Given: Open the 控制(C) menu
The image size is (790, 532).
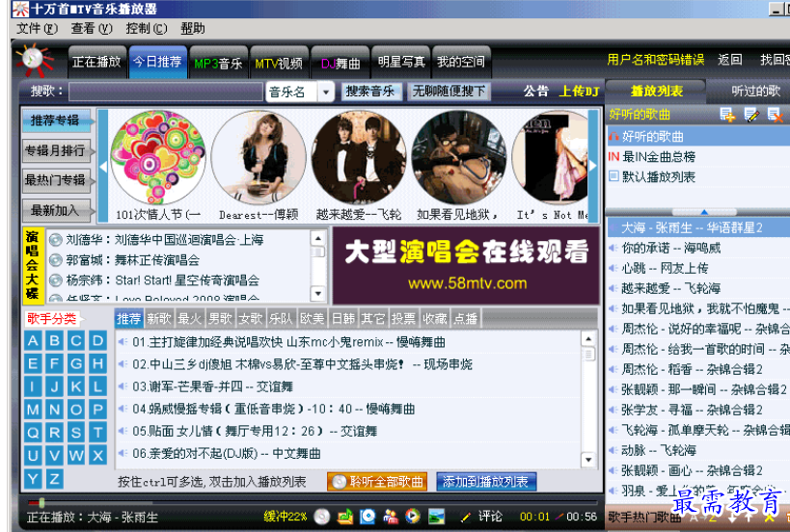Looking at the screenshot, I should coord(146,29).
